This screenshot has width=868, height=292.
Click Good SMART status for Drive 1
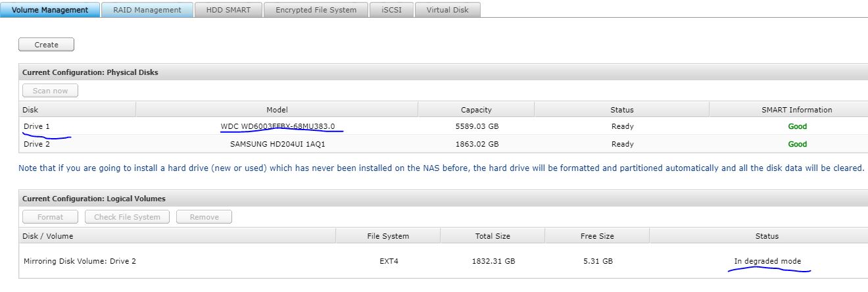click(797, 126)
